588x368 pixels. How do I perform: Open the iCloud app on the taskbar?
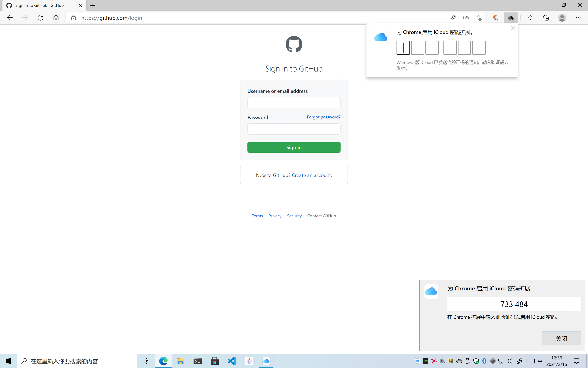click(x=266, y=361)
